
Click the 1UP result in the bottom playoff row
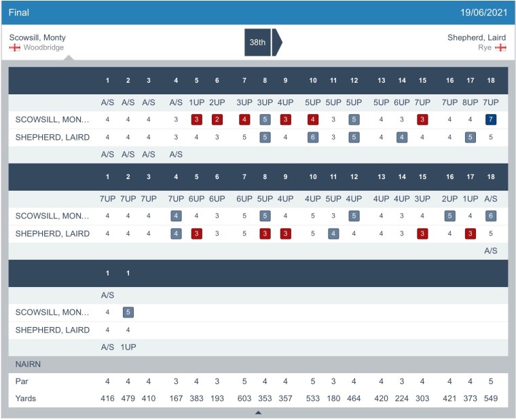[128, 347]
